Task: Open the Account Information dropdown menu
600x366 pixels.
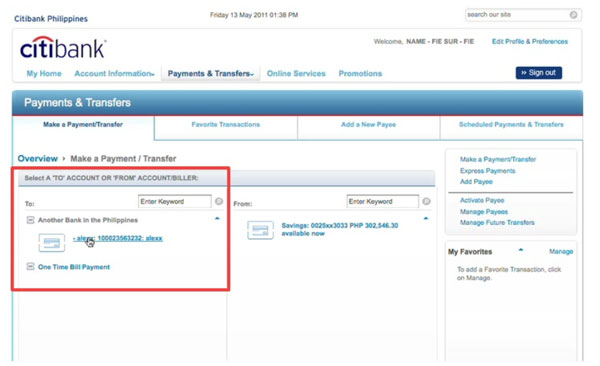Action: coord(114,74)
